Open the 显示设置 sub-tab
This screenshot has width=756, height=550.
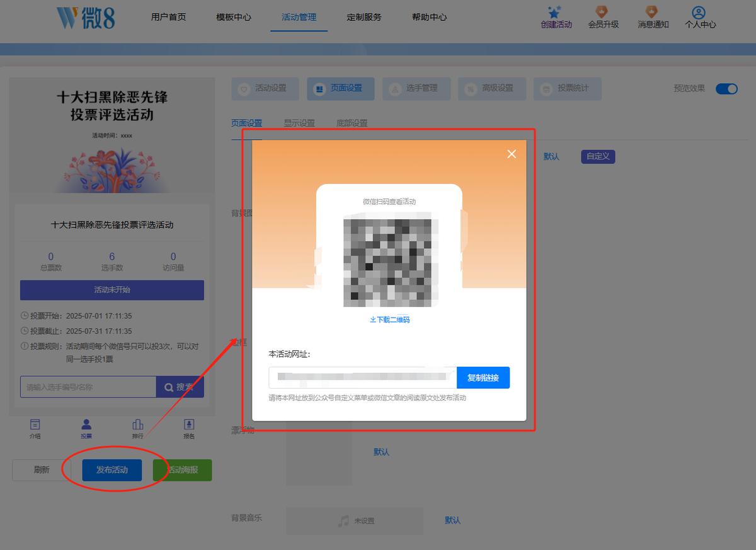click(299, 123)
